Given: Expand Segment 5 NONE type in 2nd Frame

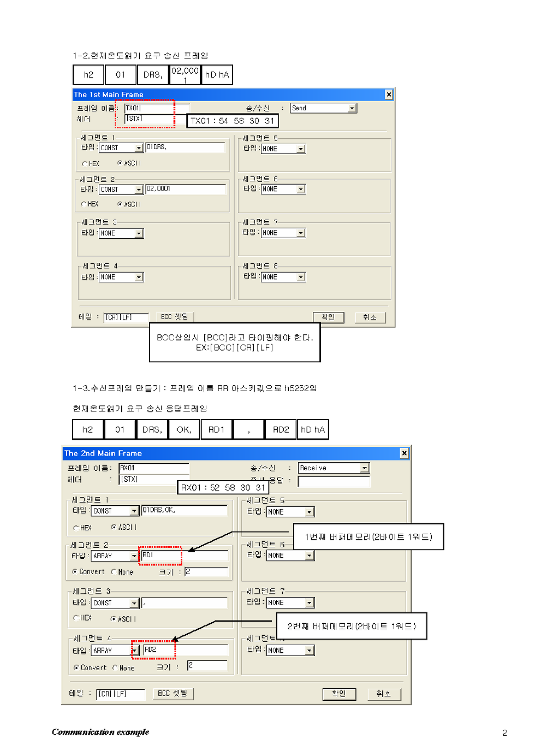Looking at the screenshot, I should tap(310, 512).
